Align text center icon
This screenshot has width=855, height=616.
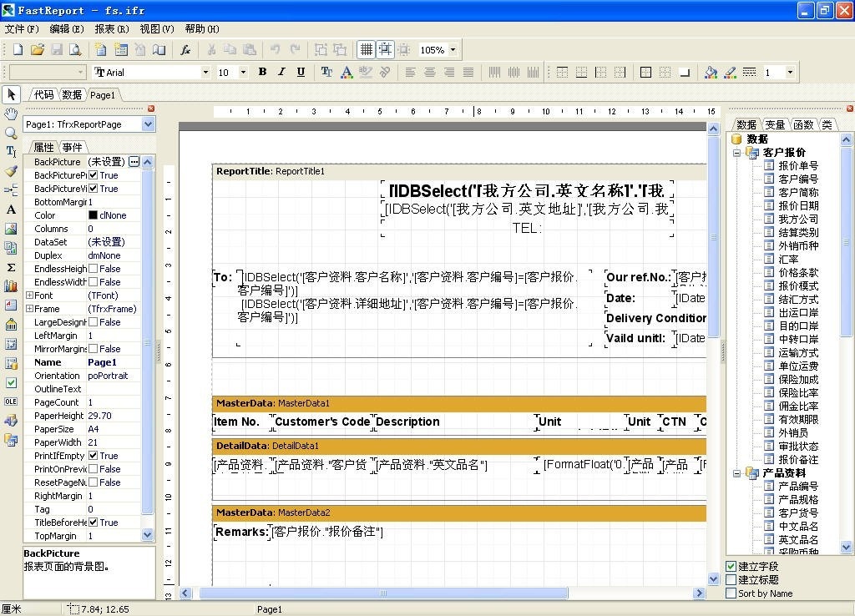[430, 72]
